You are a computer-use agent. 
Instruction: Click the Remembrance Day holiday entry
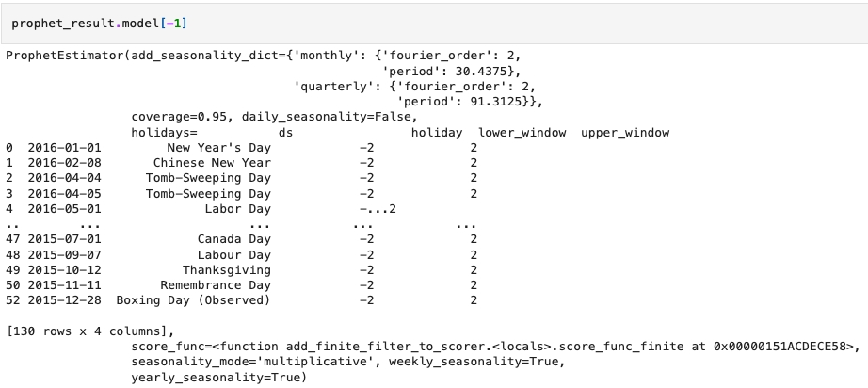(x=215, y=285)
